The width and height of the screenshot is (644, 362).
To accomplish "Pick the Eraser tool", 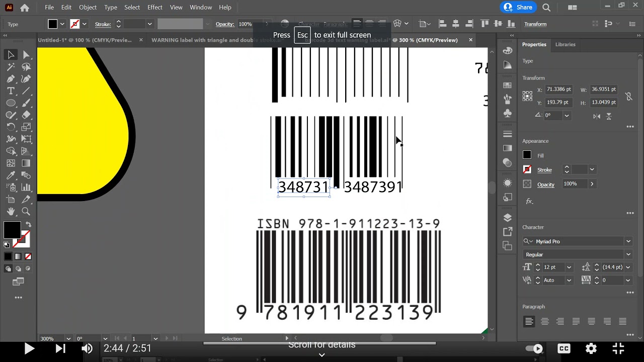I will click(x=26, y=115).
